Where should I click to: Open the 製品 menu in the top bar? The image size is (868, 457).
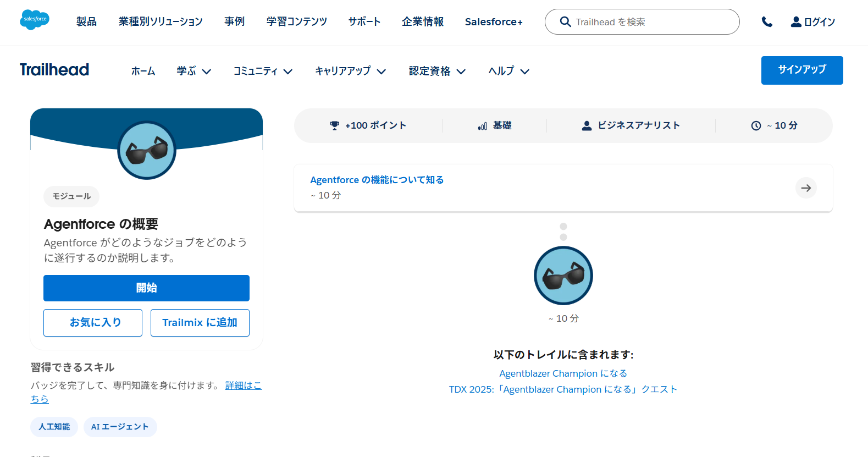point(86,22)
